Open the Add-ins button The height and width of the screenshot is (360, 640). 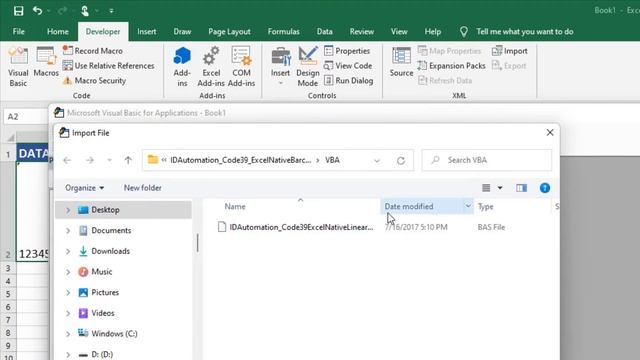pos(182,67)
